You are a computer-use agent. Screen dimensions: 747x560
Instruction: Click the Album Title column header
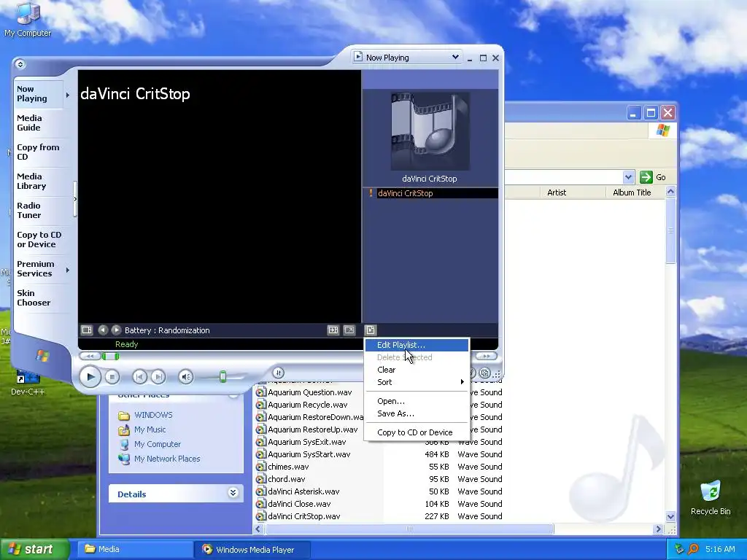636,192
